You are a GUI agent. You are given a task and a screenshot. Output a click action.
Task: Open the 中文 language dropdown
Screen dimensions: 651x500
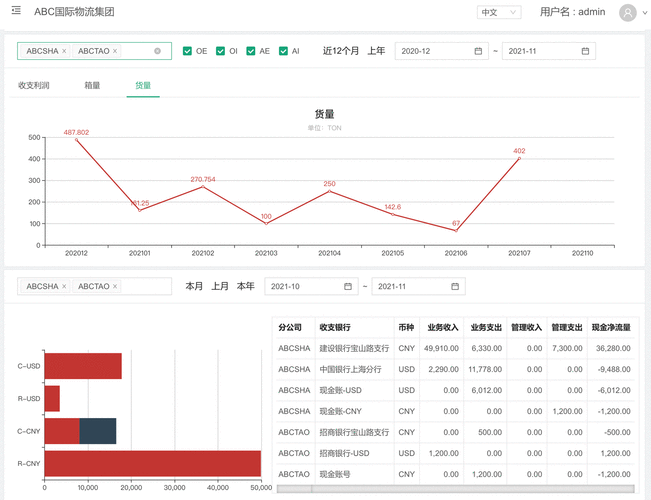[x=499, y=13]
